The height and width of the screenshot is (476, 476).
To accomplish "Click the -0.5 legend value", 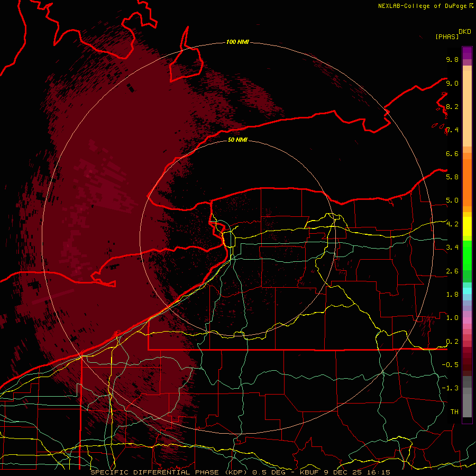I will pyautogui.click(x=450, y=365).
